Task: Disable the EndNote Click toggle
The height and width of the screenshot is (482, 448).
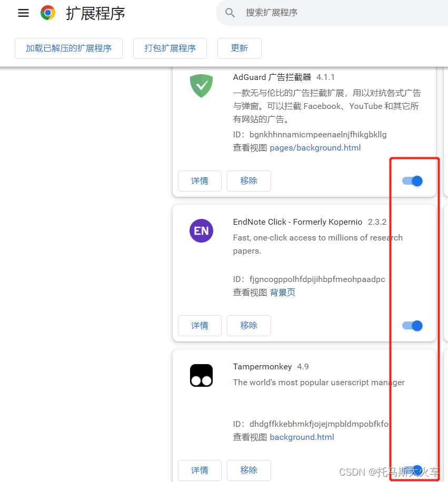Action: click(412, 326)
